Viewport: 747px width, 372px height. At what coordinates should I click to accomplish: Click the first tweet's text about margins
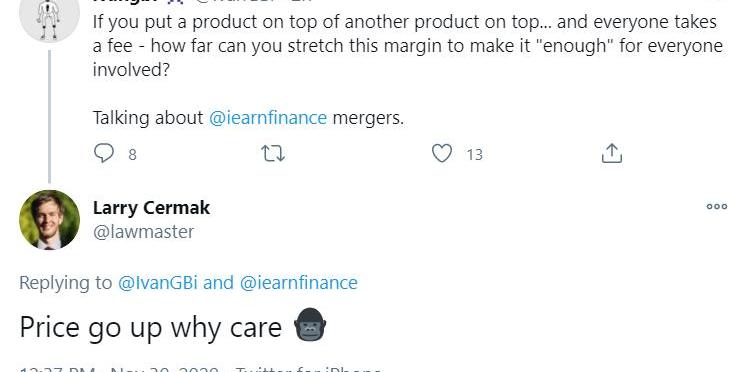[x=408, y=46]
